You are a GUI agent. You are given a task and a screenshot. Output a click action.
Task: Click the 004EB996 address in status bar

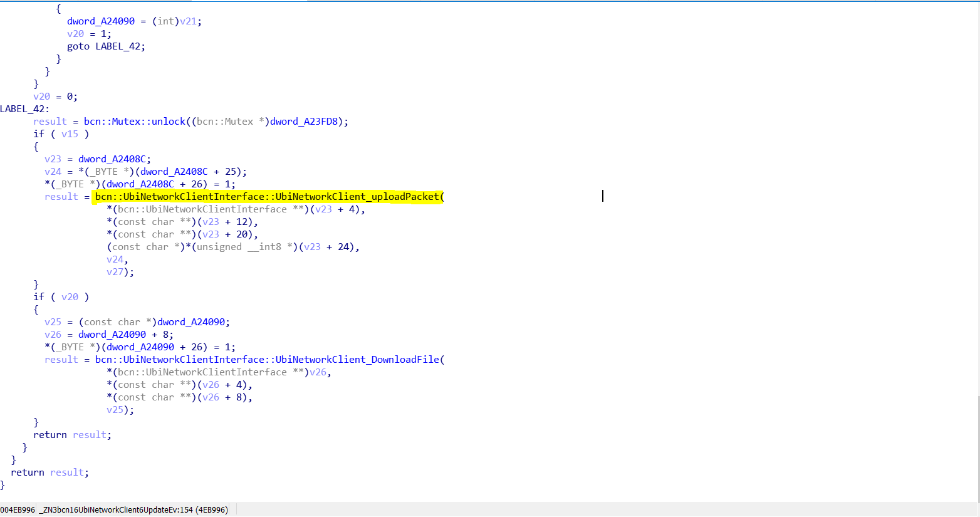tap(18, 510)
